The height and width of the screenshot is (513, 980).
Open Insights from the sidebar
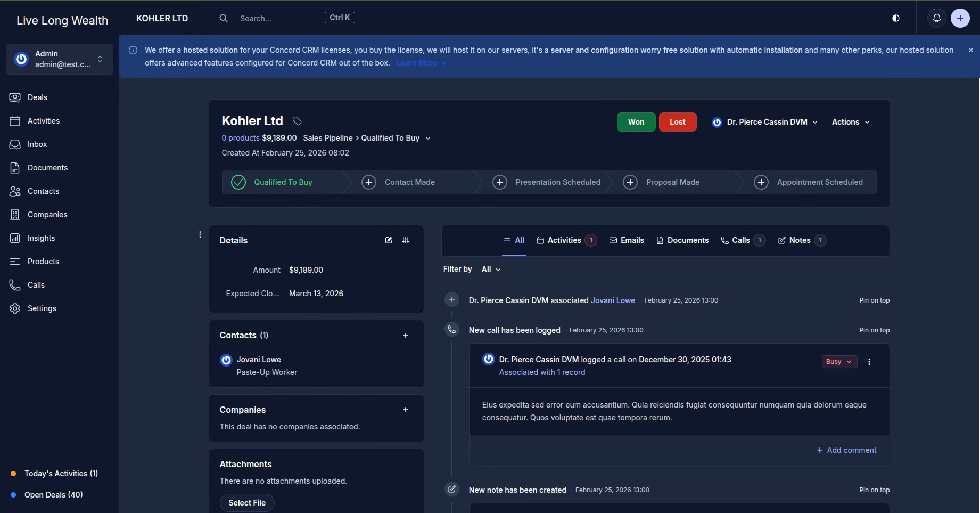pos(41,238)
